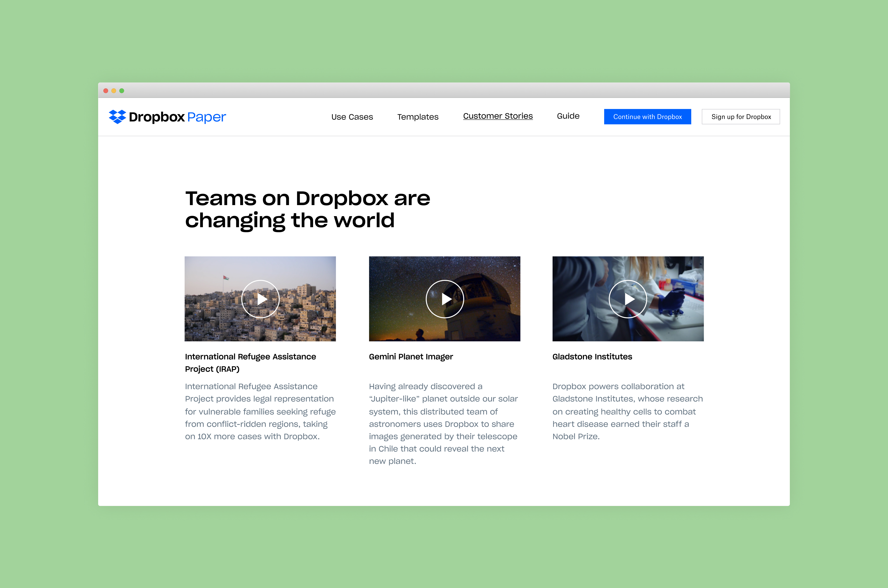Screen dimensions: 888x588
Task: Click Sign up for Dropbox button
Action: click(x=741, y=117)
